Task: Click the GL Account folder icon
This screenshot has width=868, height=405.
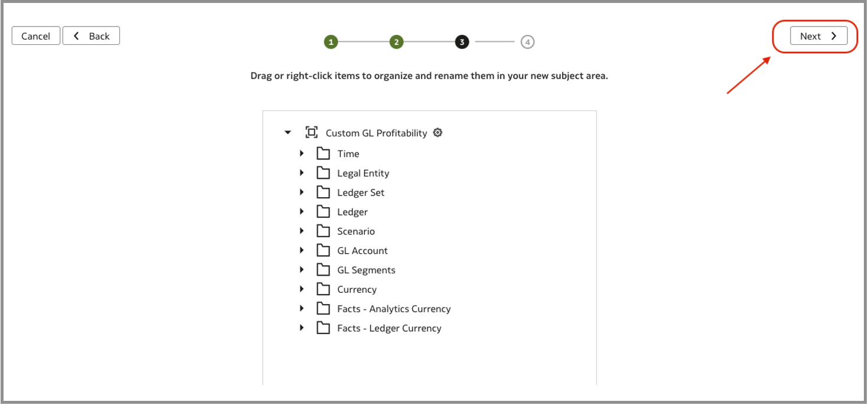Action: (x=323, y=251)
